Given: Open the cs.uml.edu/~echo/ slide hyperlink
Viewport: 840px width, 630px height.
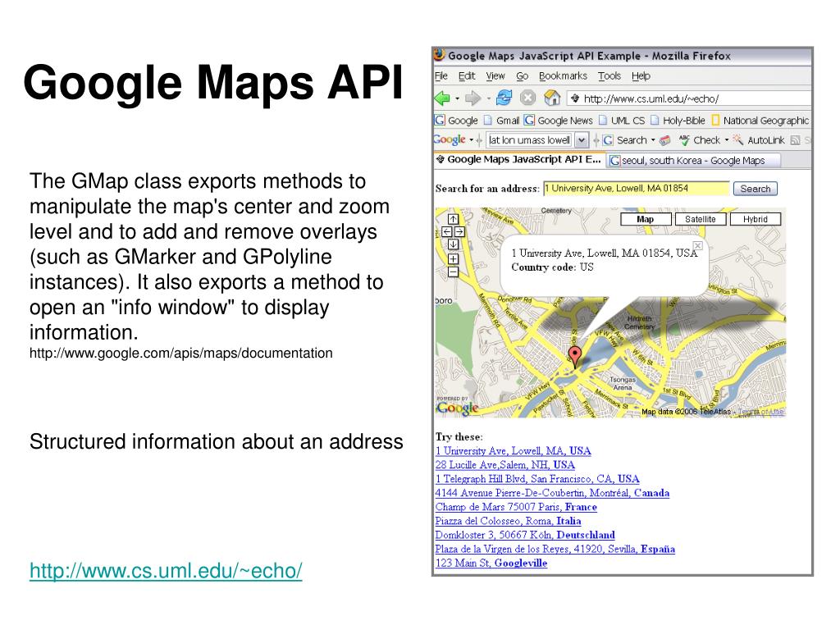Looking at the screenshot, I should (166, 571).
